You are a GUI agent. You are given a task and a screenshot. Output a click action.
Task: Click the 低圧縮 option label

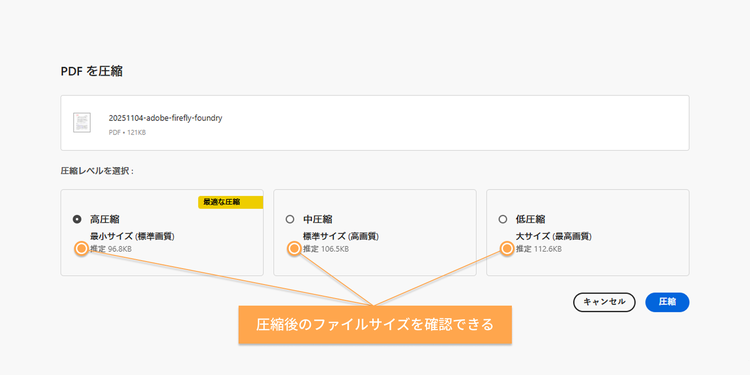click(530, 219)
